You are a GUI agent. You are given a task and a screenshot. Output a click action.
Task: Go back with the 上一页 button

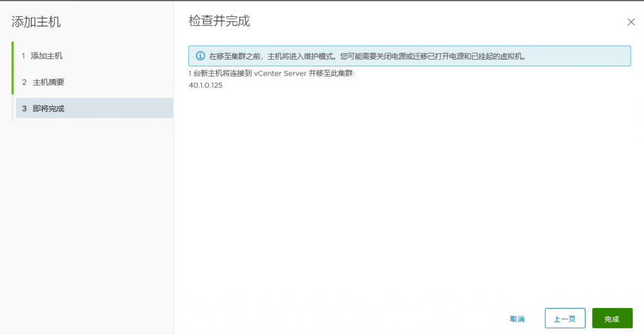click(x=565, y=318)
